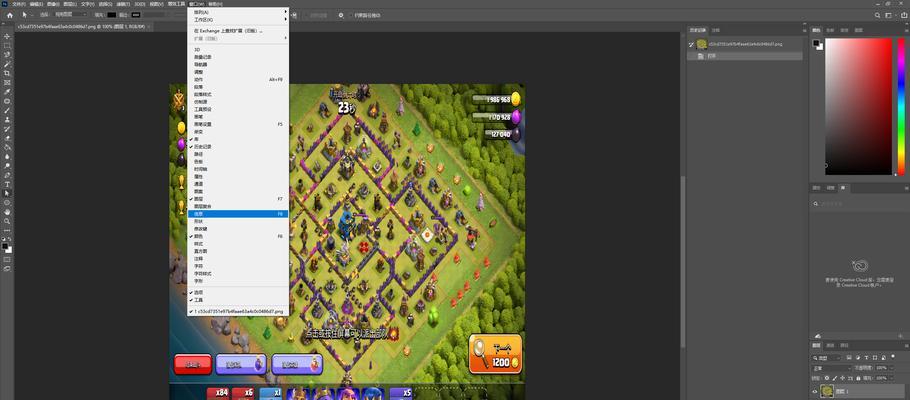Select the 打开 Open history step

[745, 56]
